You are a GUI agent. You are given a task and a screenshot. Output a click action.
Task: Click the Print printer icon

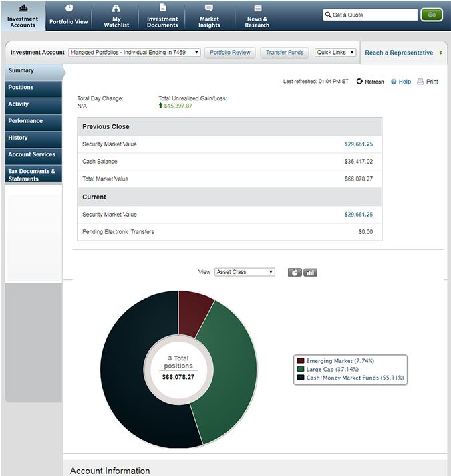click(x=420, y=82)
